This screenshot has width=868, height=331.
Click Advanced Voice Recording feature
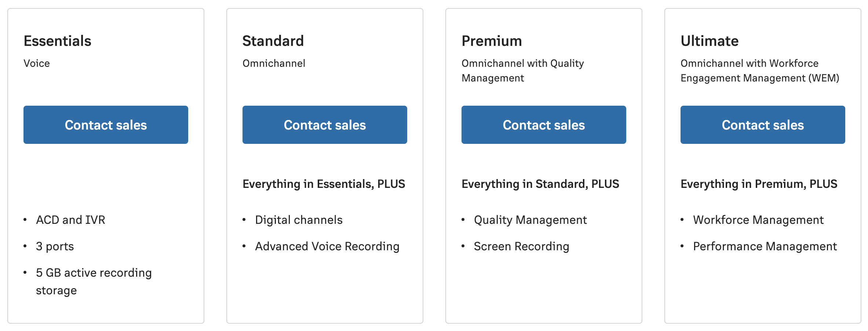(x=327, y=246)
